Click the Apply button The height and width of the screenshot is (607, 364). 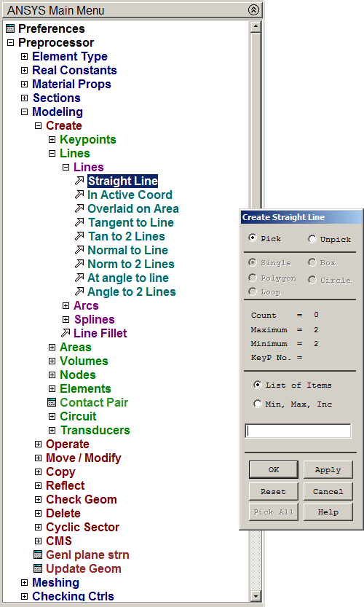[x=328, y=469]
